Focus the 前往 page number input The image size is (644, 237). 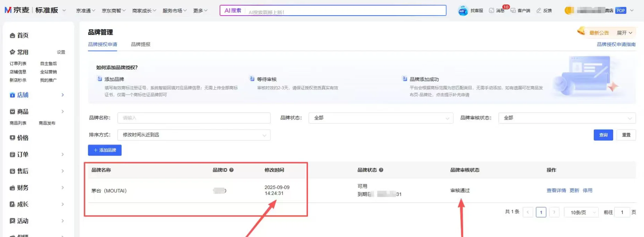[x=622, y=212]
